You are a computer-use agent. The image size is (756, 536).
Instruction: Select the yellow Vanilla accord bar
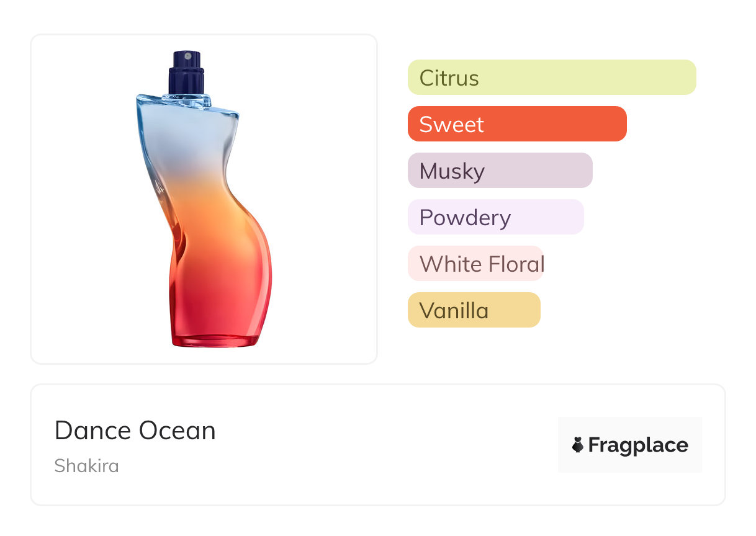(474, 310)
